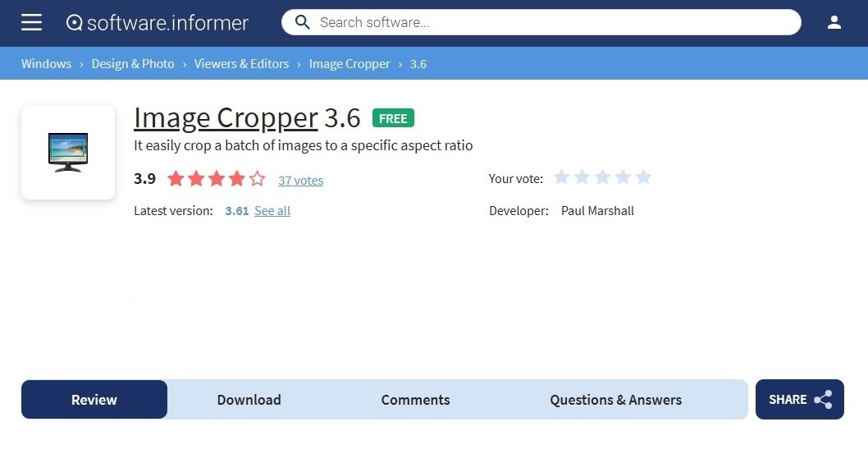Viewport: 868px width, 463px height.
Task: Click the Image Cropper monitor thumbnail
Action: pyautogui.click(x=68, y=153)
